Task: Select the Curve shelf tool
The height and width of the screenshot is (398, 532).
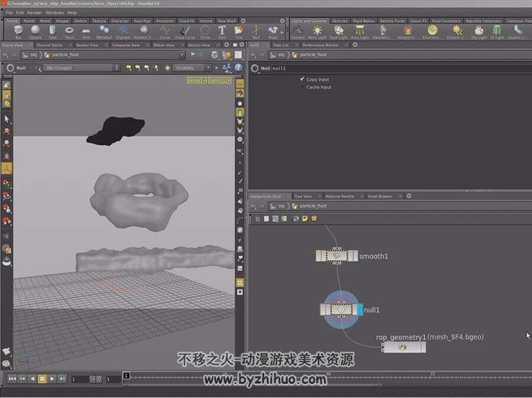Action: click(x=165, y=32)
